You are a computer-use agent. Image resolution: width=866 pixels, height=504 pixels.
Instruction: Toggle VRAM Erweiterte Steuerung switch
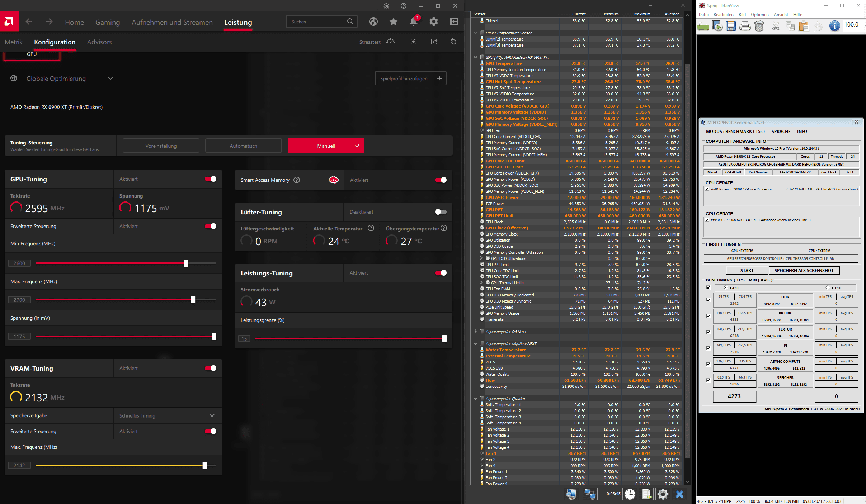coord(211,431)
